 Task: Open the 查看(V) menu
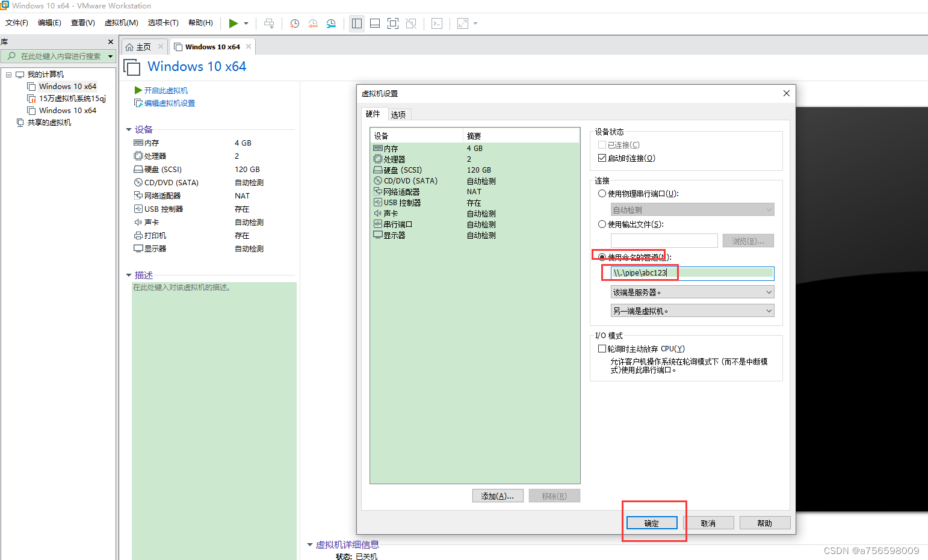click(82, 23)
